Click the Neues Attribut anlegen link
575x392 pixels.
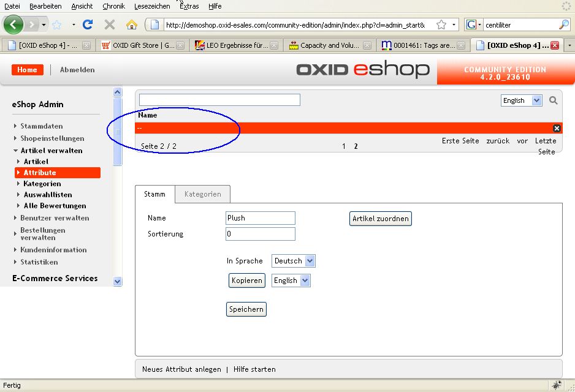[181, 369]
